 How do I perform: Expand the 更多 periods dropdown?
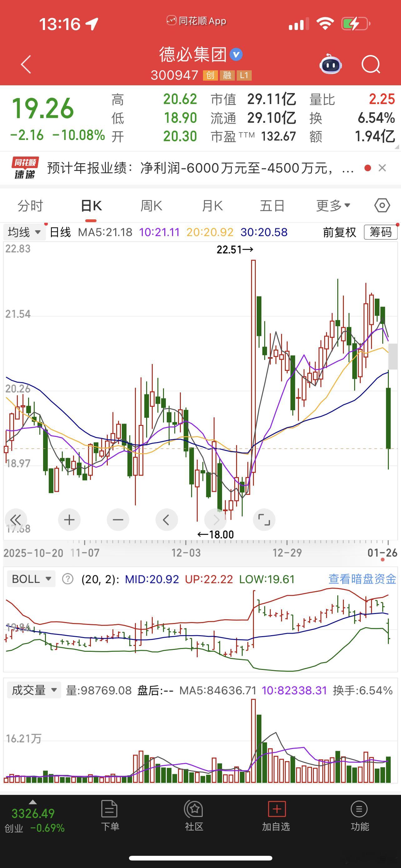tap(333, 205)
